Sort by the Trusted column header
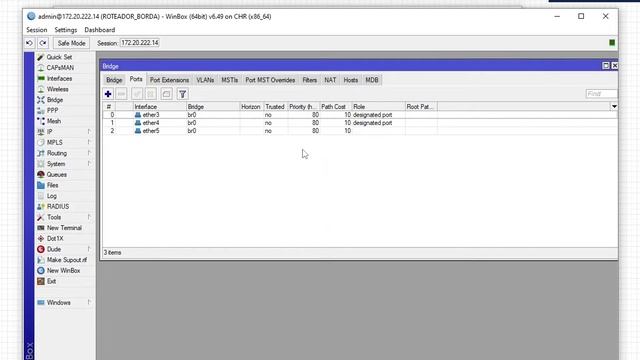 coord(276,107)
